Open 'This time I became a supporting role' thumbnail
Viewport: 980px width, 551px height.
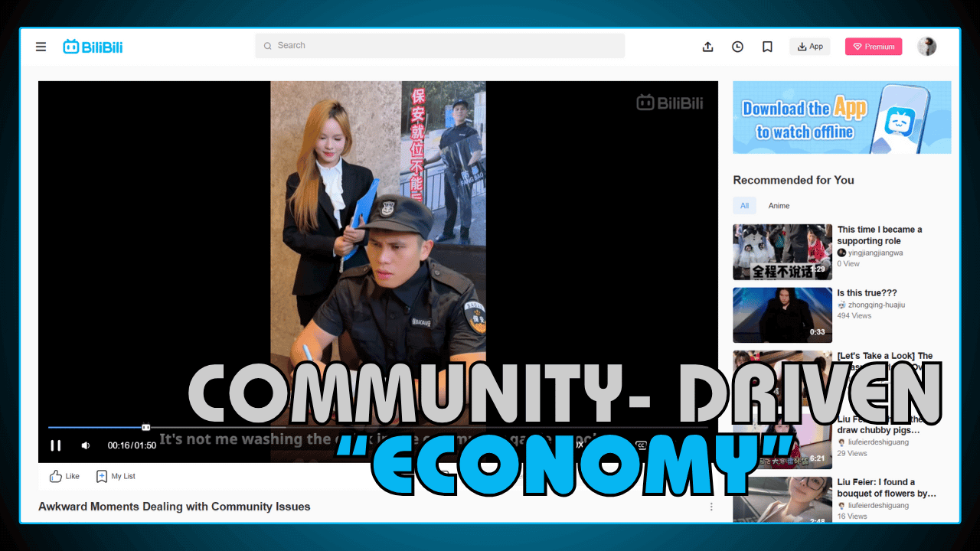[x=782, y=252]
